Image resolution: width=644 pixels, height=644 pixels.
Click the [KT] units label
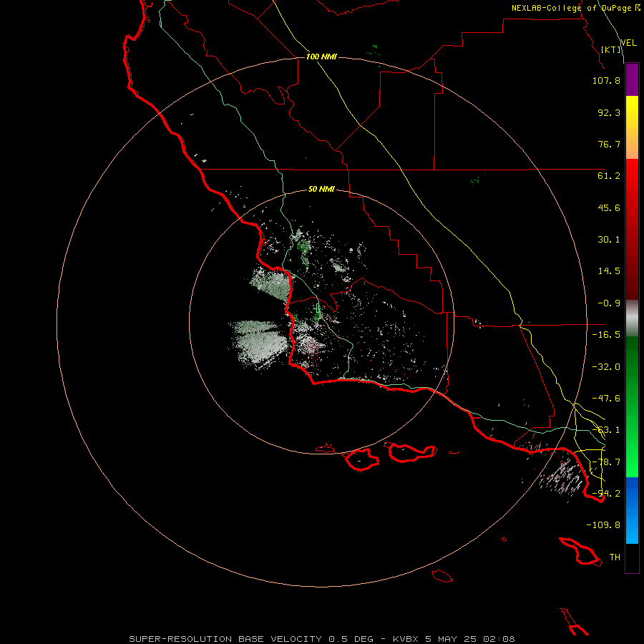[611, 49]
